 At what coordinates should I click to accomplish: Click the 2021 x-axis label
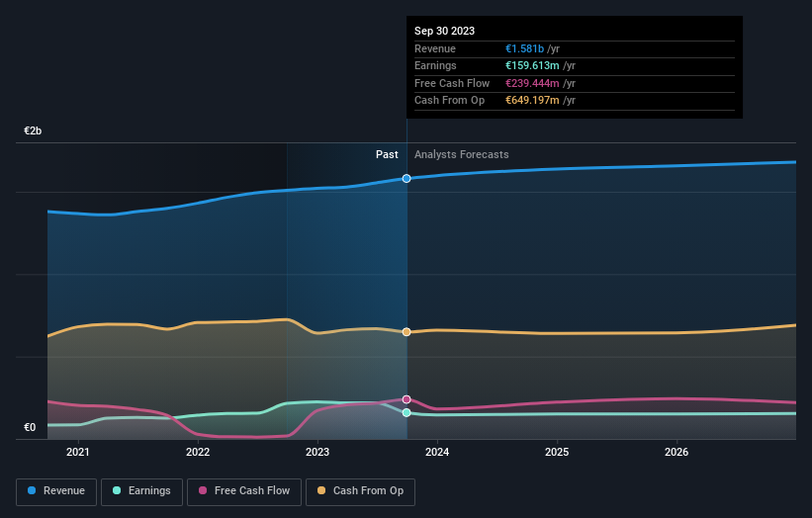coord(78,452)
